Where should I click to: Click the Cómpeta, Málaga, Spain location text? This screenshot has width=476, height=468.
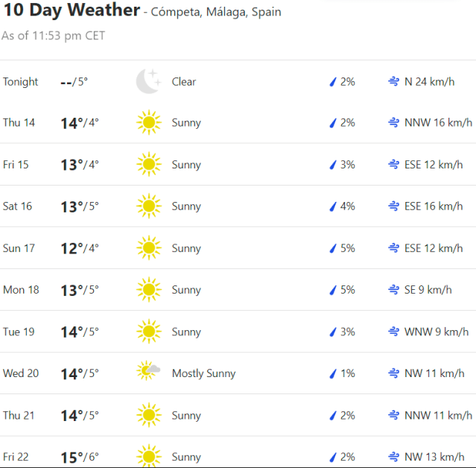coord(215,13)
